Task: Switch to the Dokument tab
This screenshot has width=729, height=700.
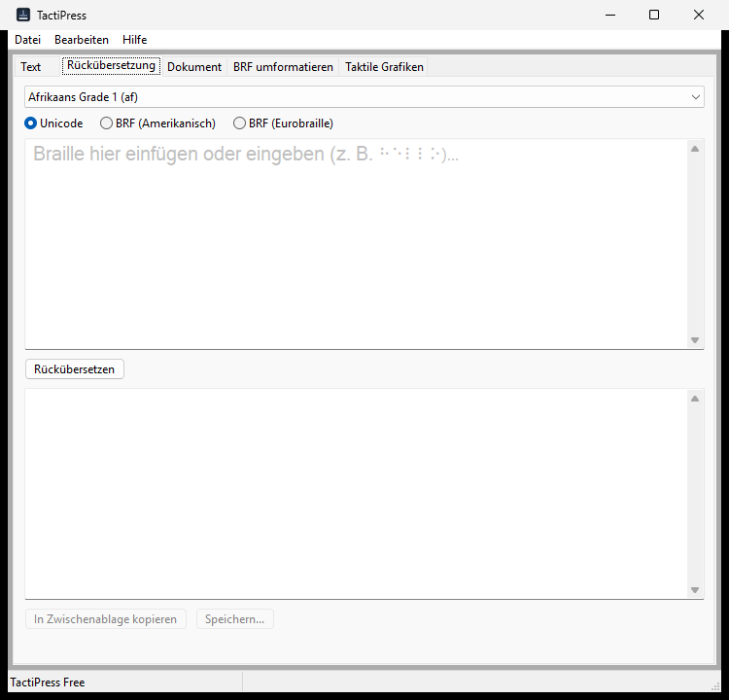Action: click(194, 67)
